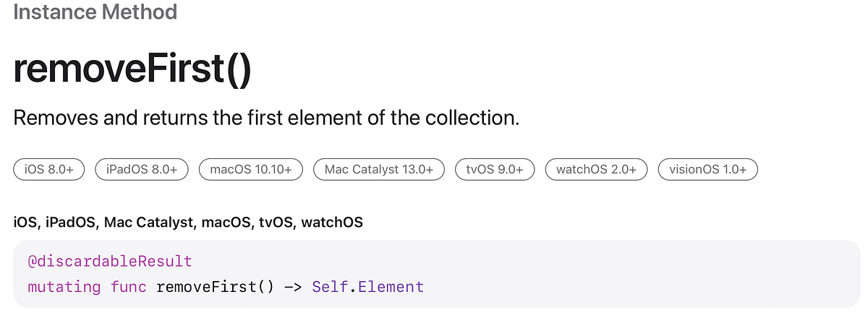Select the visionOS 1.0+ availability badge
The height and width of the screenshot is (323, 868).
coord(707,170)
